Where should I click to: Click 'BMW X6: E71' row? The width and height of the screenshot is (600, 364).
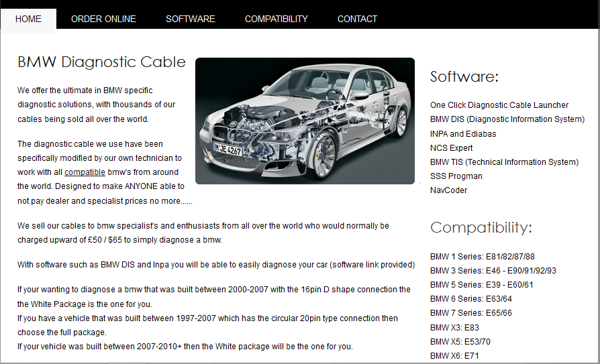click(x=454, y=356)
